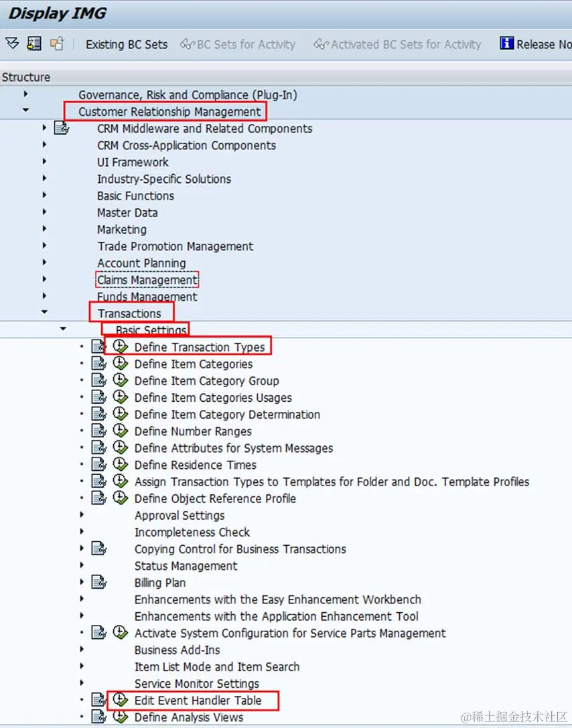Image resolution: width=572 pixels, height=728 pixels.
Task: Open documentation icon for Copying Control
Action: click(x=98, y=549)
